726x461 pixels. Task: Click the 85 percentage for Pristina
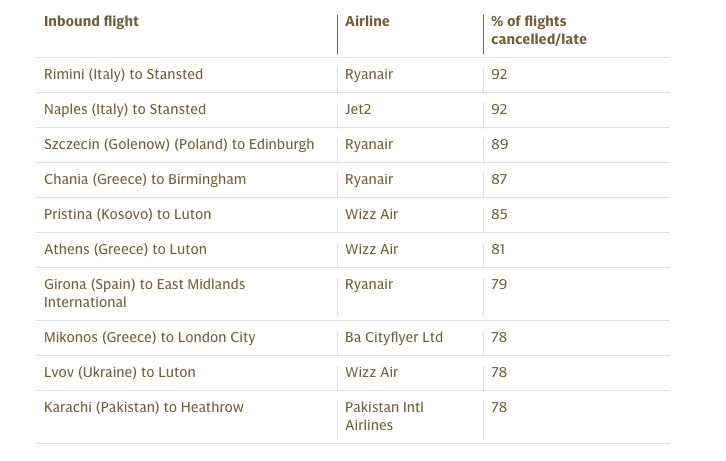tap(499, 214)
